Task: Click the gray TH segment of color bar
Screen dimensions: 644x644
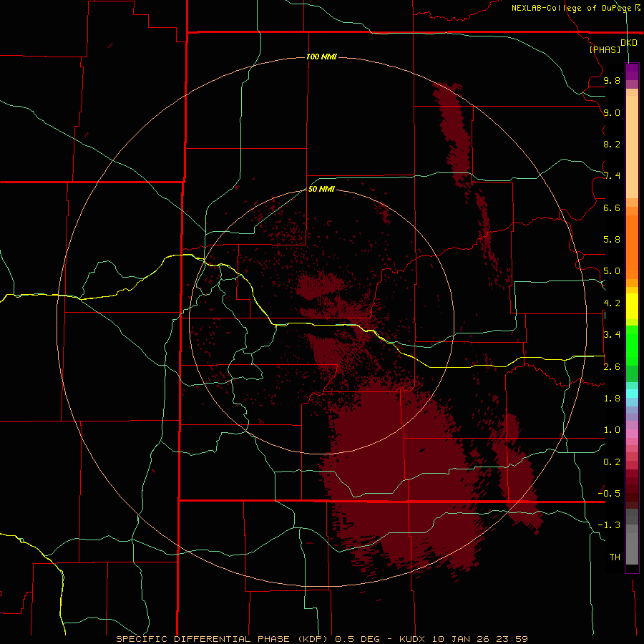Action: tap(632, 548)
